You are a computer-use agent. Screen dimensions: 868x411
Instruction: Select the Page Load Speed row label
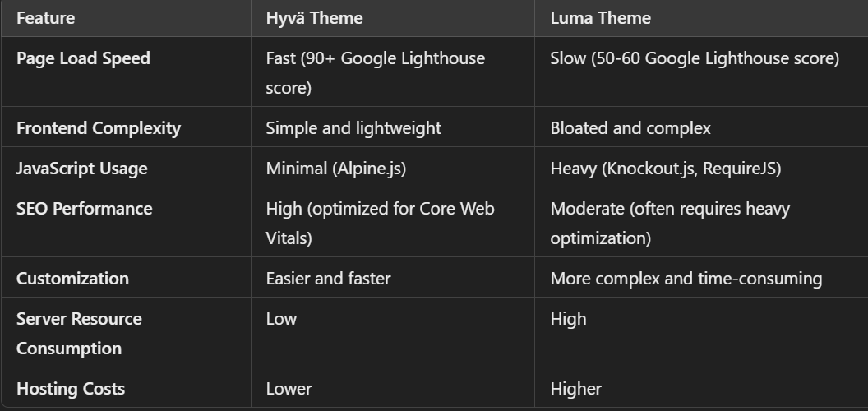83,58
